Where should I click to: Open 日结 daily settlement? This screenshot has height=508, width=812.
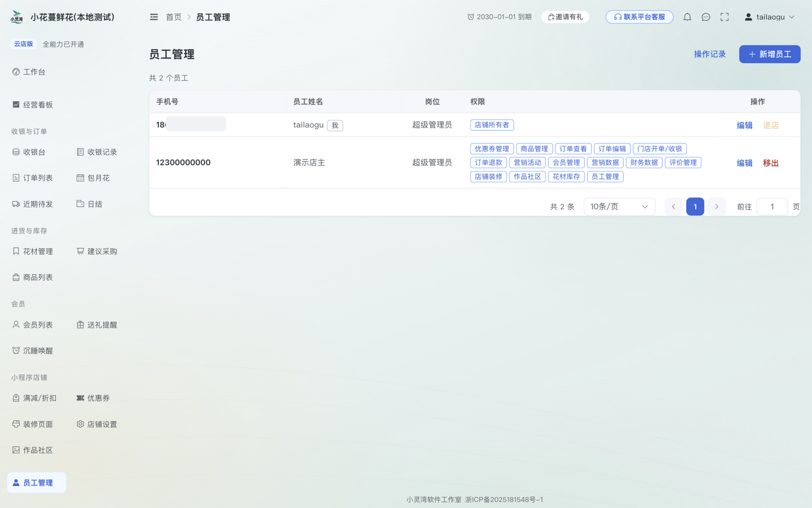tap(89, 204)
